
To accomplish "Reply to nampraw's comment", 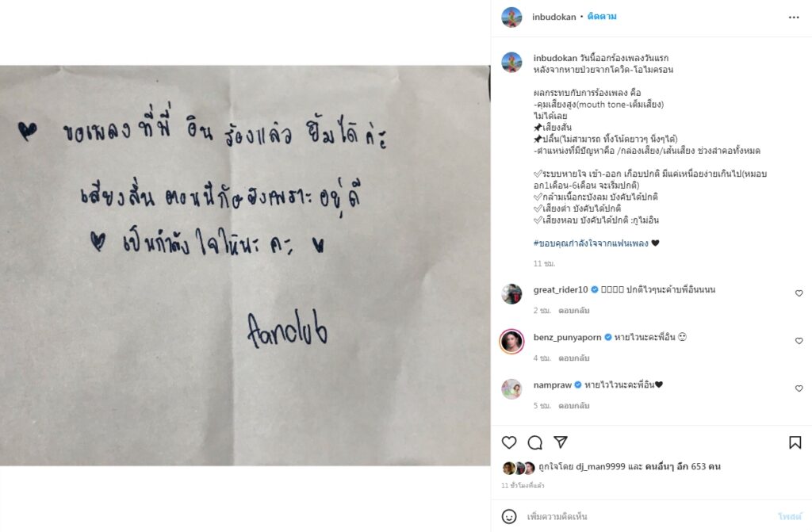I will pos(574,406).
